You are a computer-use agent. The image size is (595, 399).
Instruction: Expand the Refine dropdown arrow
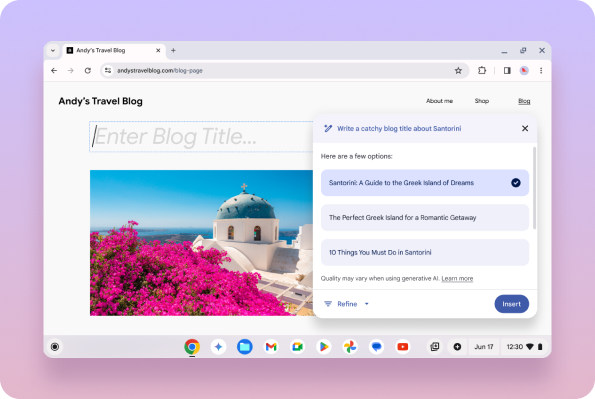point(367,304)
